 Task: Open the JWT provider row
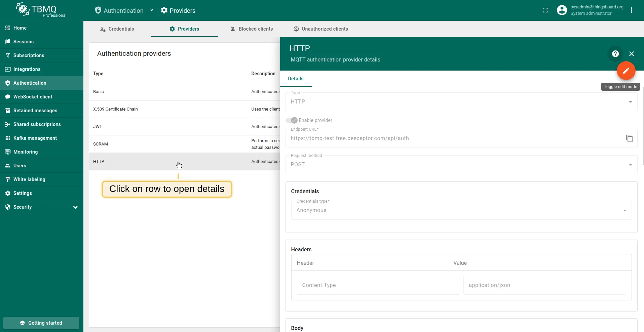185,127
